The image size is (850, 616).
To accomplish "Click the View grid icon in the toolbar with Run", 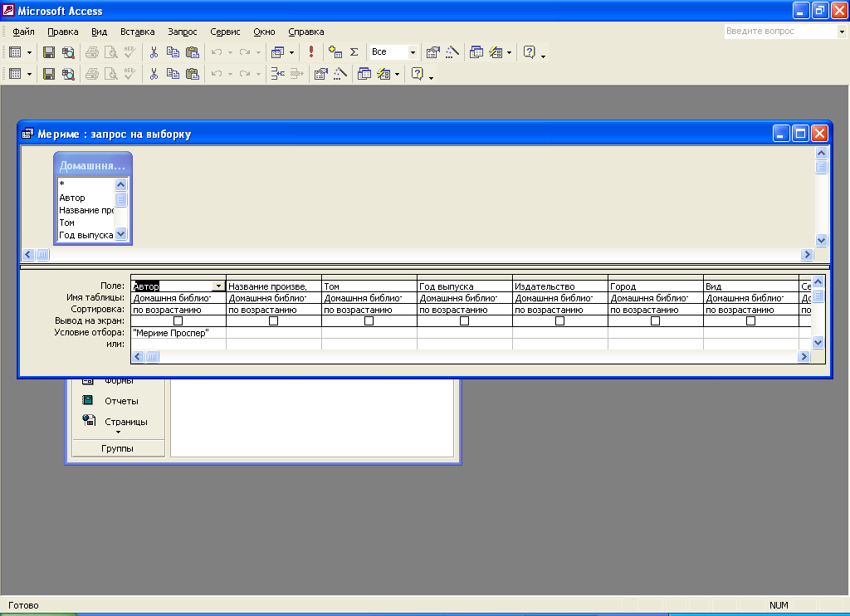I will click(x=15, y=52).
